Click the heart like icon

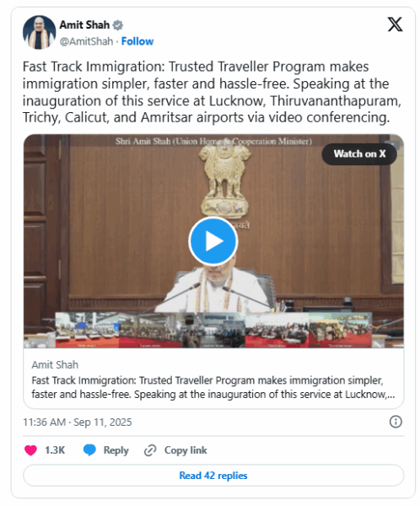tap(30, 449)
